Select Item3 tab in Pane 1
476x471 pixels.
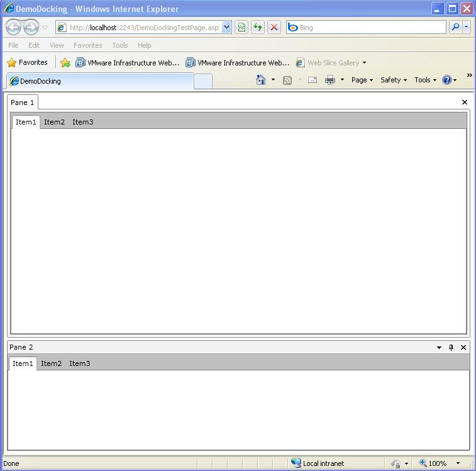83,122
